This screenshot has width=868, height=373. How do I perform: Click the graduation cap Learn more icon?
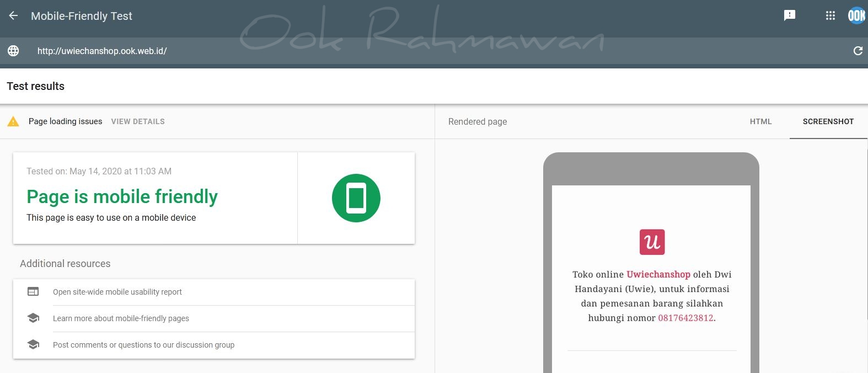click(x=33, y=318)
